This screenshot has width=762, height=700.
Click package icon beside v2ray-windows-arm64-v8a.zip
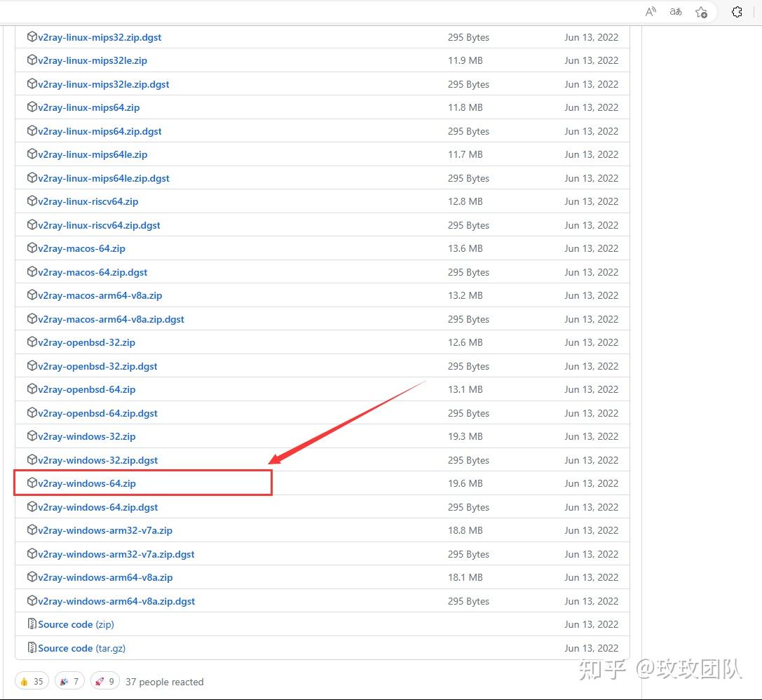coord(32,577)
